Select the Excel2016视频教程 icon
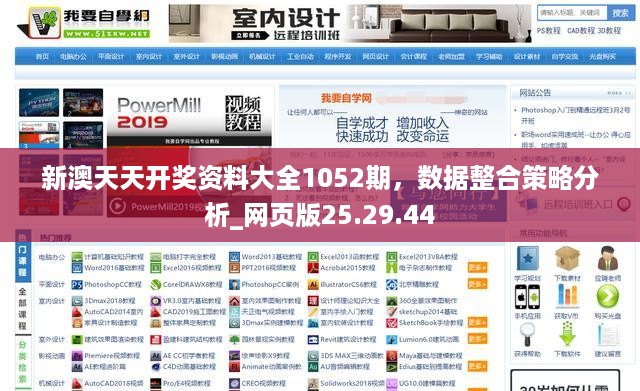The height and width of the screenshot is (391, 640). pos(156,268)
